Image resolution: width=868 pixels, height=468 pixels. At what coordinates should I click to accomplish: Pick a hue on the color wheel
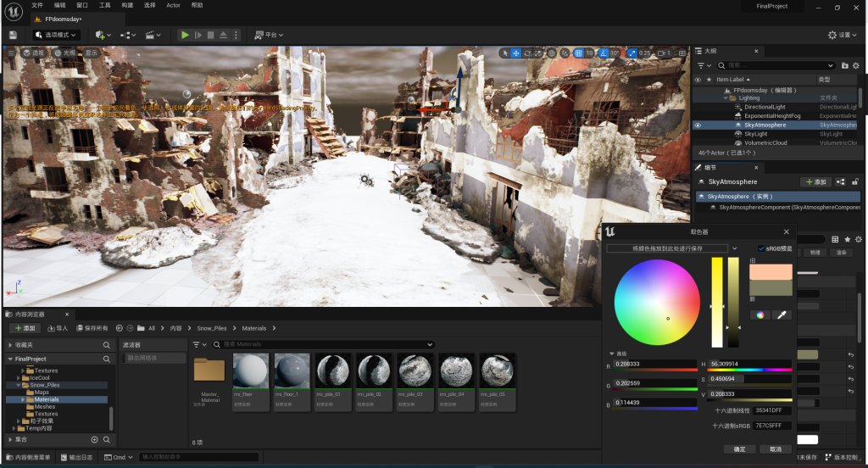tap(657, 303)
